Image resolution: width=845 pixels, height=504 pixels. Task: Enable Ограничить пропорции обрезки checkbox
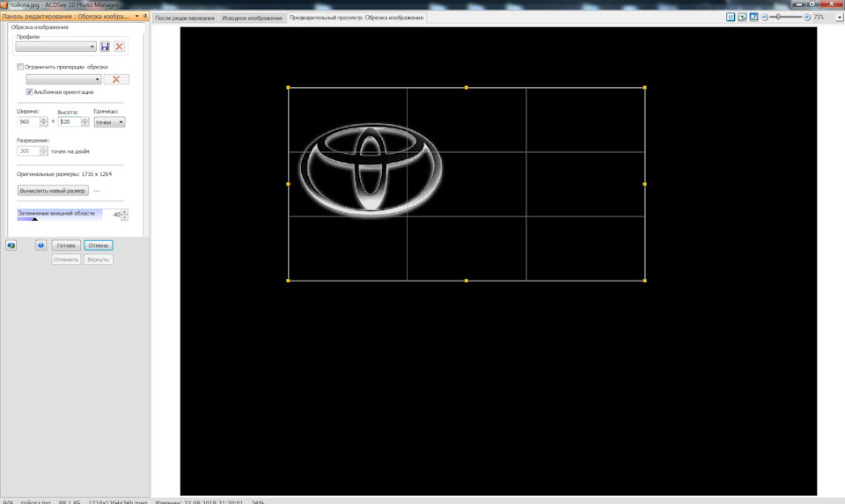[20, 67]
